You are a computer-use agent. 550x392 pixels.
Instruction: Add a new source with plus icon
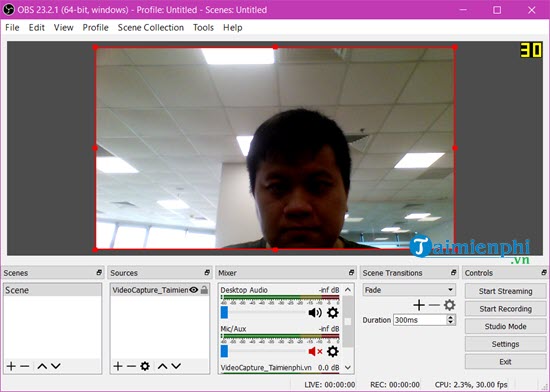[118, 366]
